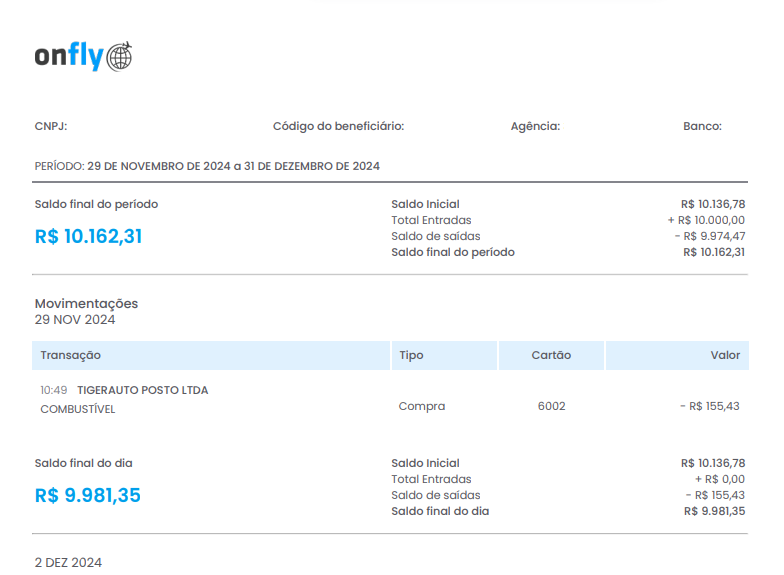Click the 'COMBUSTÍVEL' category text
784x575 pixels.
click(78, 409)
